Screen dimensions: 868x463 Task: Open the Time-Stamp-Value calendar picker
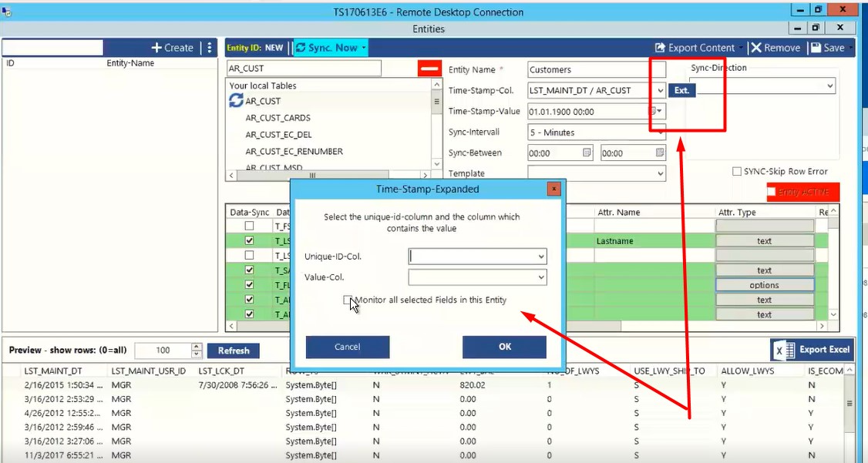pos(656,111)
